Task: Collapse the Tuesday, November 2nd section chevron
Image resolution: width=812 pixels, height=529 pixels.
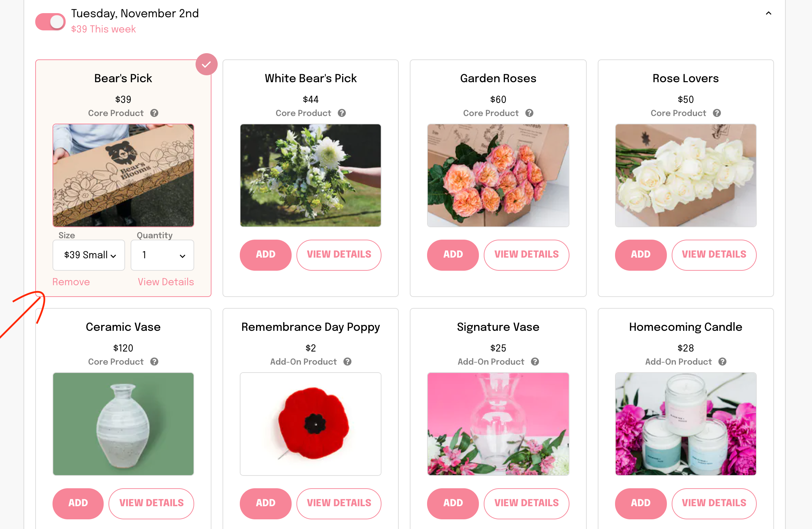Action: tap(768, 13)
